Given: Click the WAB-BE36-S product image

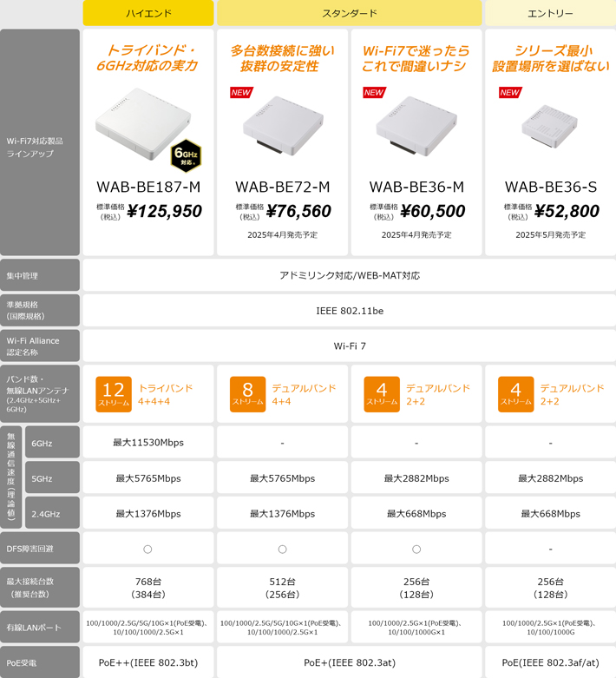Looking at the screenshot, I should pos(549,126).
